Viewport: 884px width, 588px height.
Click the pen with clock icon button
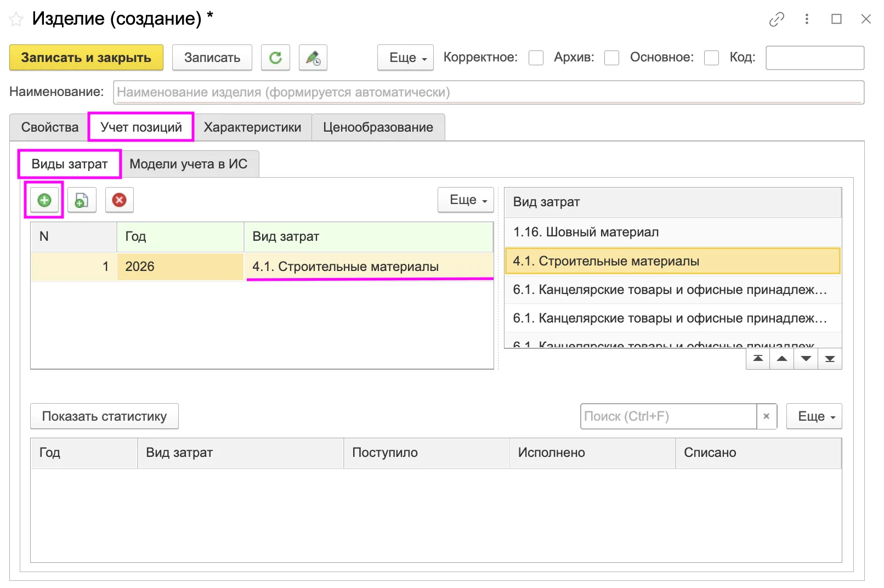[x=313, y=58]
